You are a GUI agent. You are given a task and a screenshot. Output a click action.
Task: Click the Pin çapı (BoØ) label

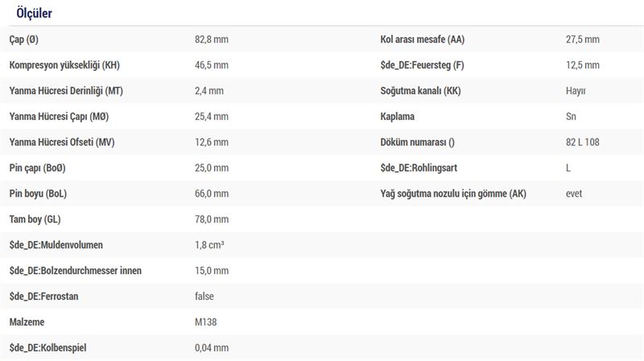tap(37, 168)
